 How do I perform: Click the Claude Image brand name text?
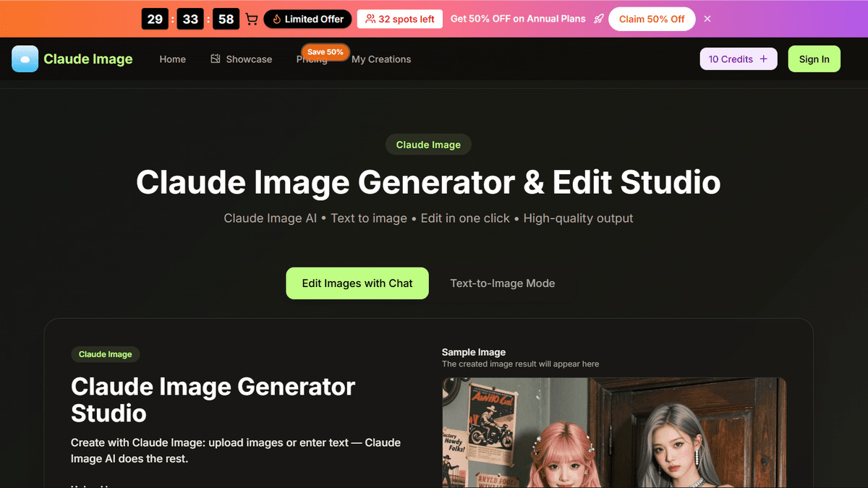[x=88, y=59]
